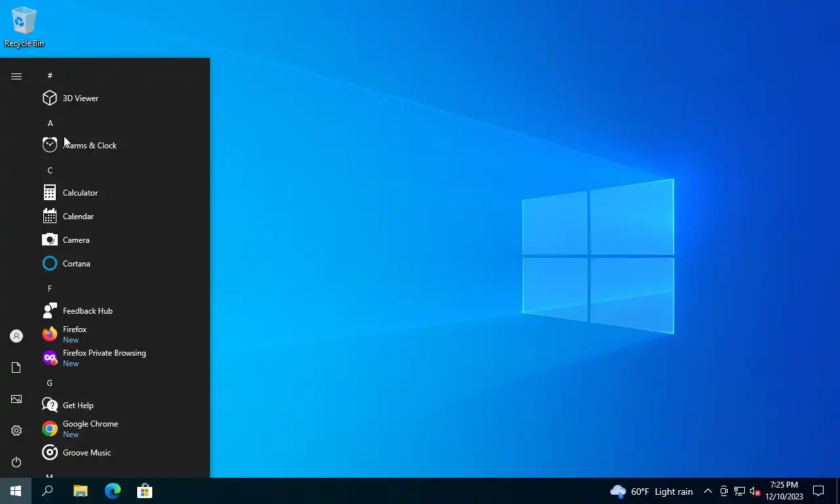
Task: Click the 'New' label under Google Chrome
Action: [x=71, y=434]
